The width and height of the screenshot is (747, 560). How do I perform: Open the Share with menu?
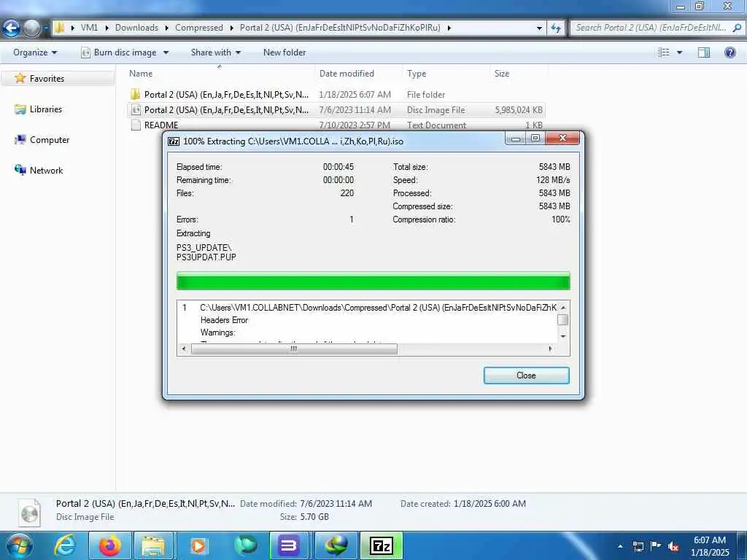click(215, 52)
